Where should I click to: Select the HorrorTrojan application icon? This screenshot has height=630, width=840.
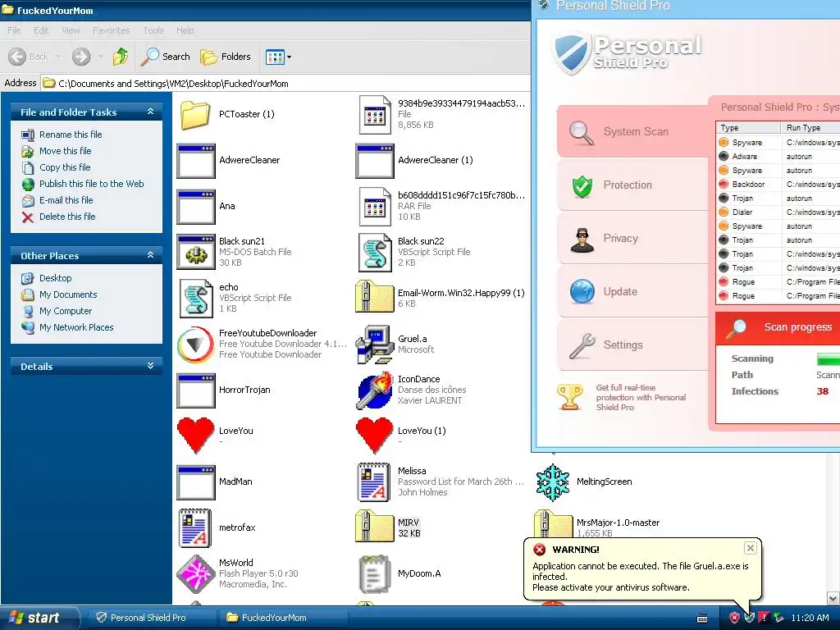[x=196, y=390]
